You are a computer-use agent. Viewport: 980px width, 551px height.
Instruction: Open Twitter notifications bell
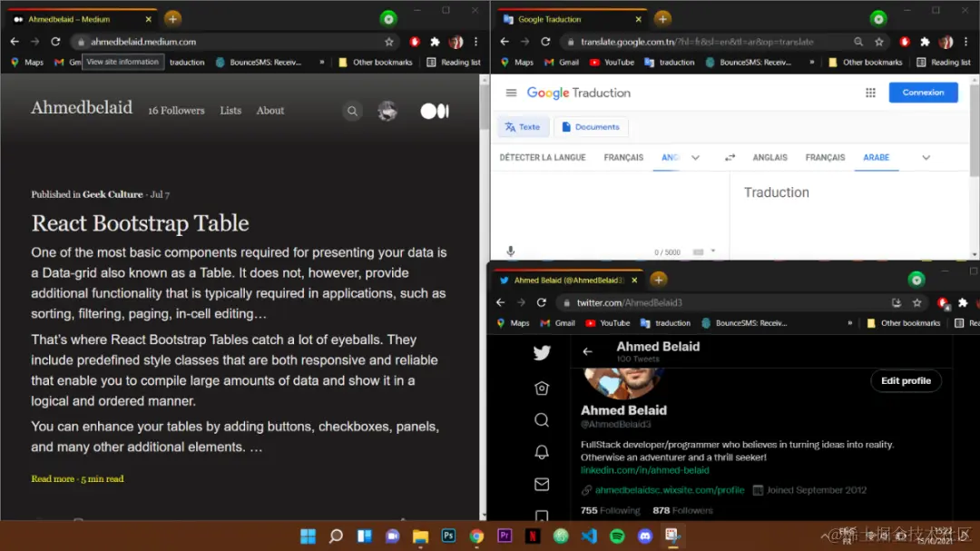coord(542,452)
